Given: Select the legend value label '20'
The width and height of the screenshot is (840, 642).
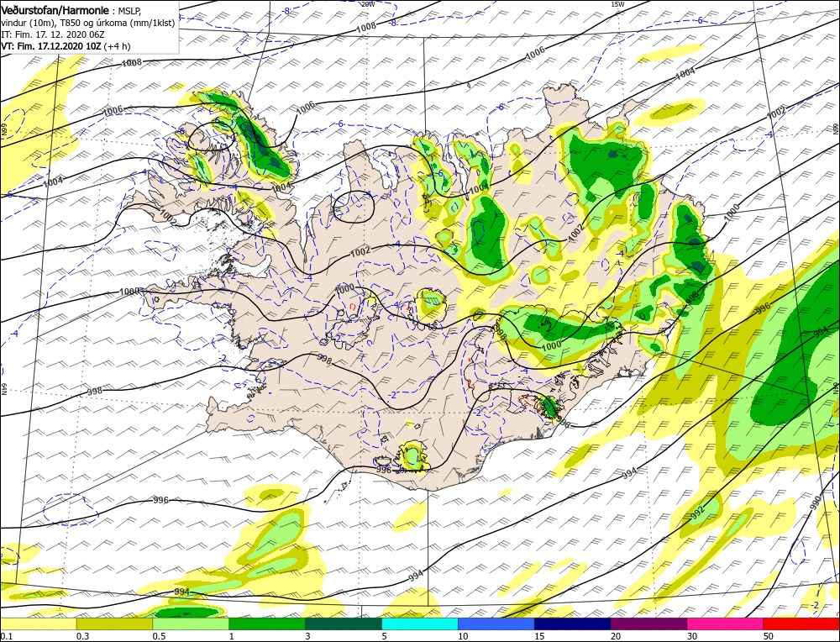Looking at the screenshot, I should pyautogui.click(x=616, y=636).
